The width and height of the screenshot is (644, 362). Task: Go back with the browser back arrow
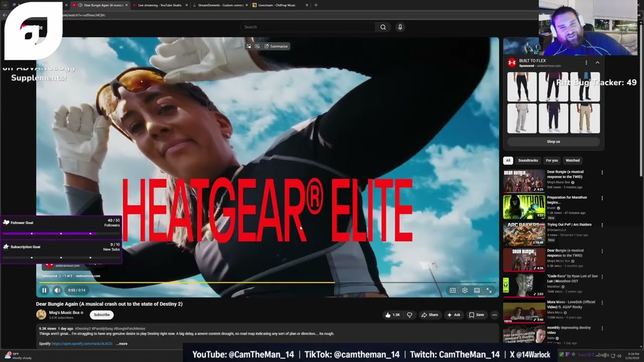pyautogui.click(x=5, y=15)
